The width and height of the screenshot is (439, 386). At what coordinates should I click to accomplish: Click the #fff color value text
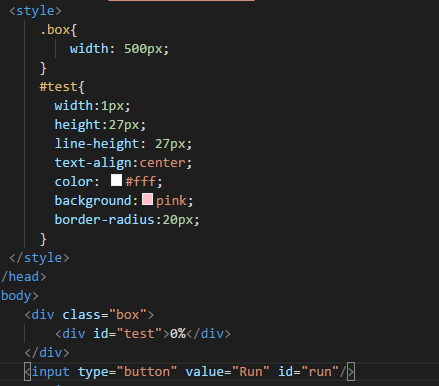coord(140,182)
